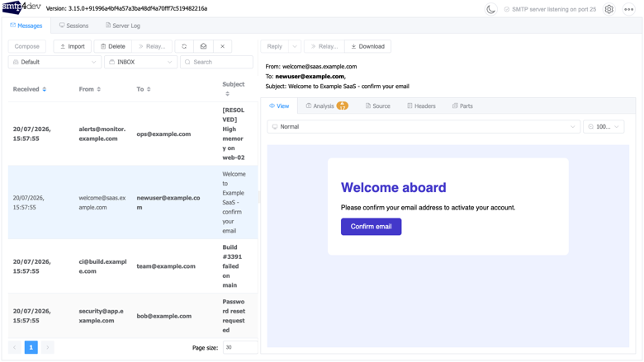Screen dimensions: 644x362
Task: Open the three-dots more menu
Action: coord(629,9)
